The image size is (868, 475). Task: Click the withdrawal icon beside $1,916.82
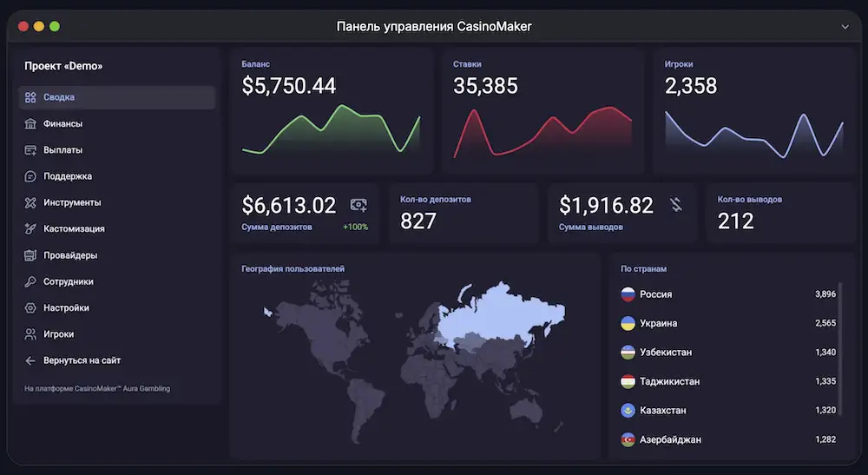click(x=676, y=205)
